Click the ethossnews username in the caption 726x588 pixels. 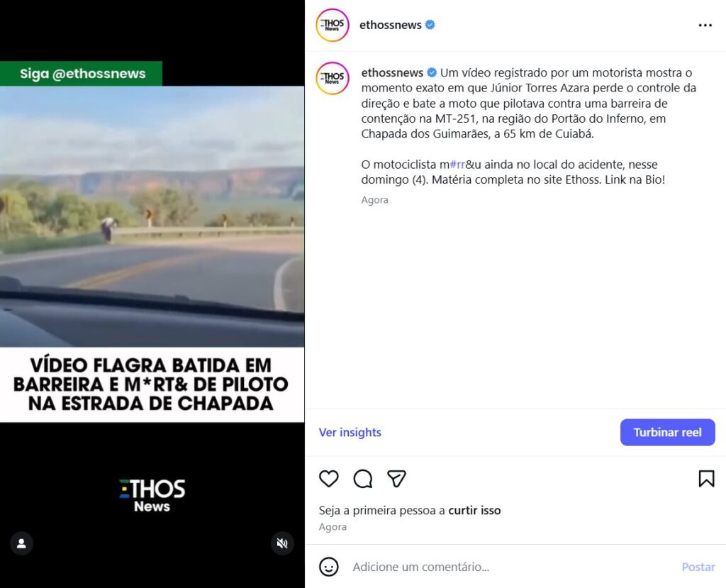(392, 73)
